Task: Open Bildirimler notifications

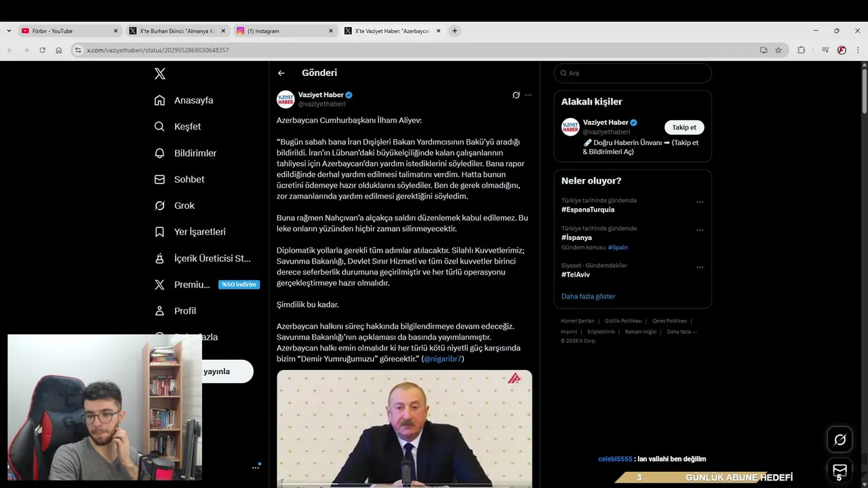Action: 185,153
